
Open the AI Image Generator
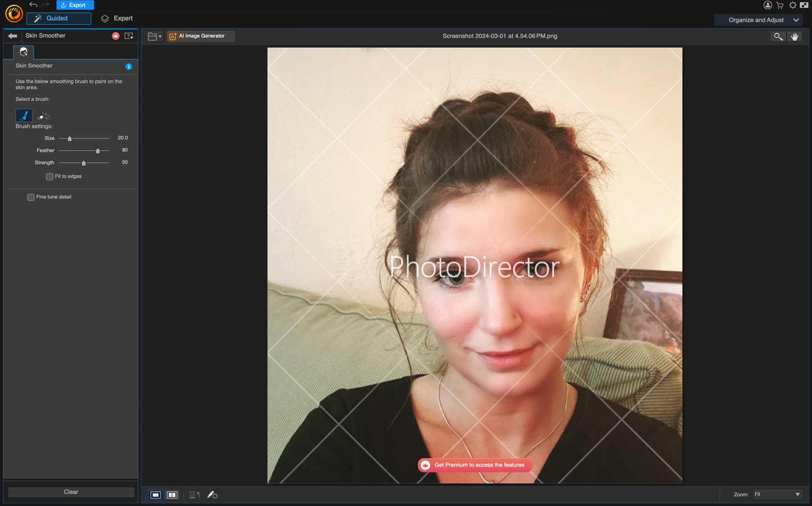pos(200,36)
